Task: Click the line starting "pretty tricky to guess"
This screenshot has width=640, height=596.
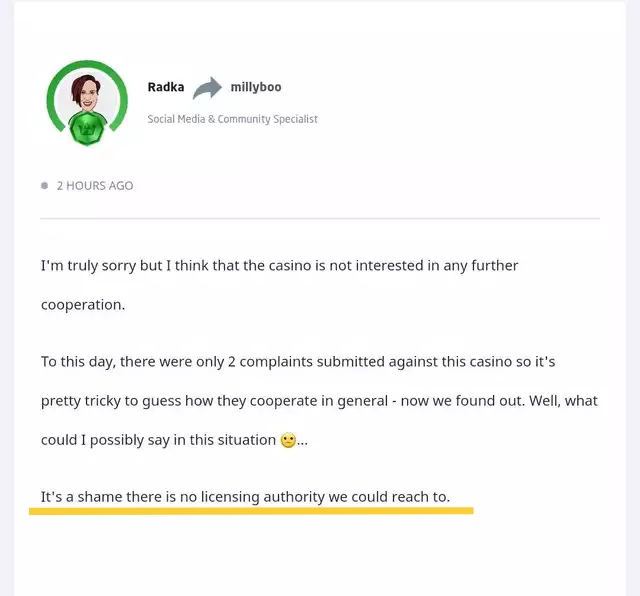Action: click(x=319, y=401)
